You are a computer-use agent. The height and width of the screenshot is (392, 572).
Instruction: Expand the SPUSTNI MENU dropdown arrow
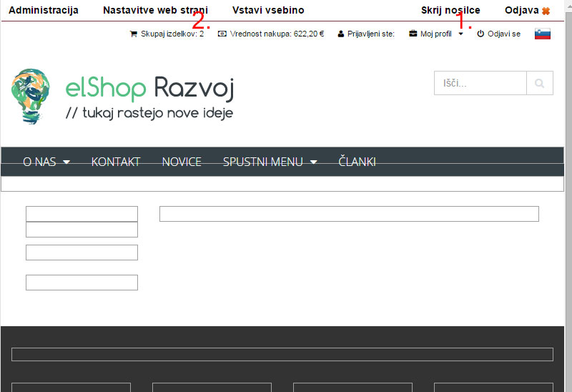[313, 162]
